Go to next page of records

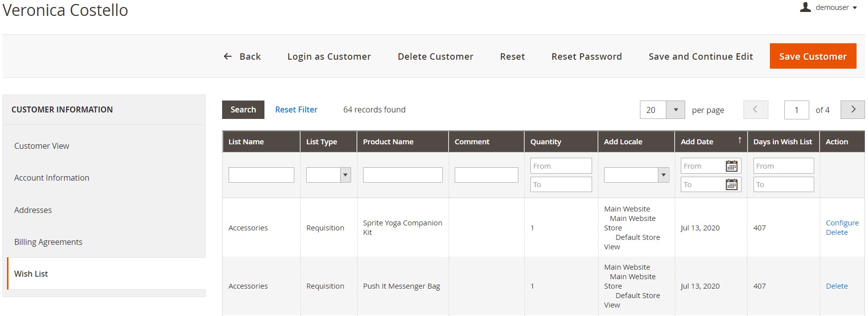[853, 109]
